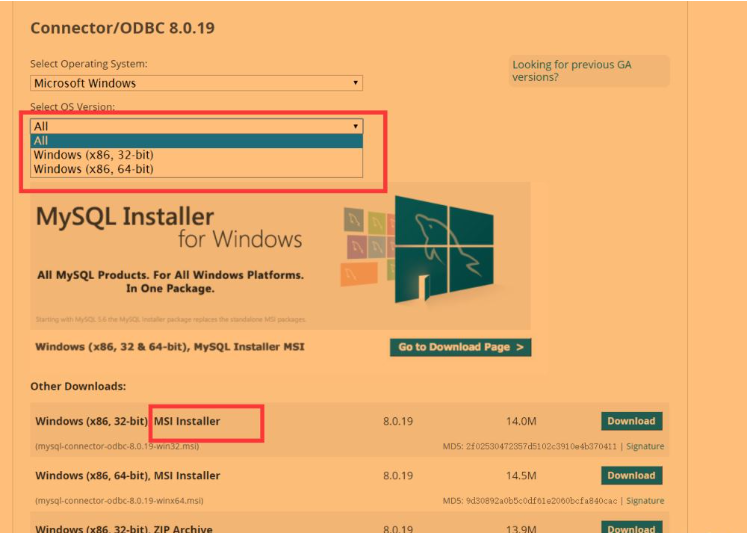Download the 32-bit MSI Installer
Viewport: 750px width, 533px height.
[631, 421]
